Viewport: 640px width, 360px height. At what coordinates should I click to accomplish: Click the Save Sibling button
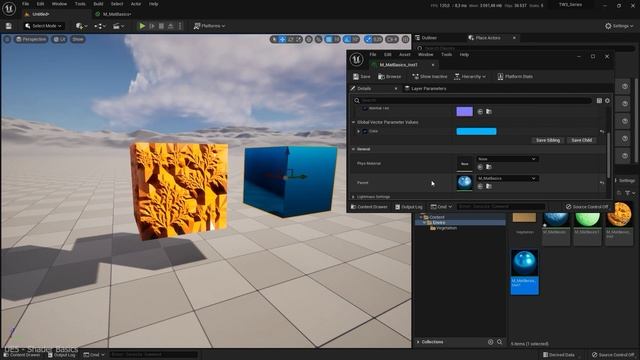[x=548, y=140]
